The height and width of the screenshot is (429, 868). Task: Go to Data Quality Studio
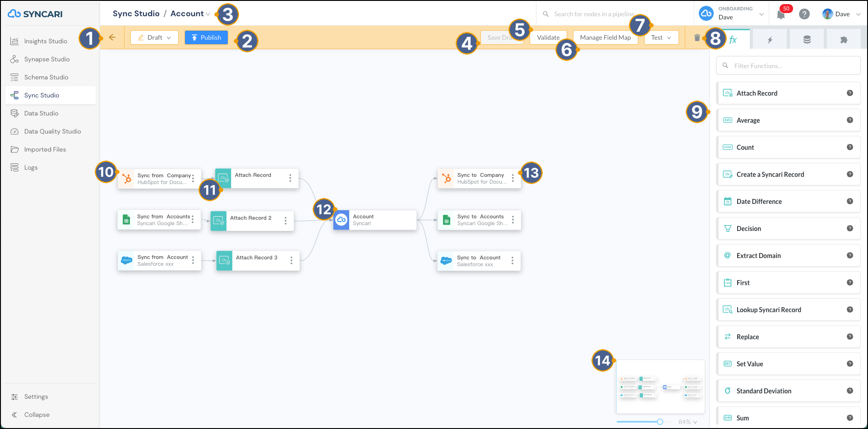coord(51,131)
